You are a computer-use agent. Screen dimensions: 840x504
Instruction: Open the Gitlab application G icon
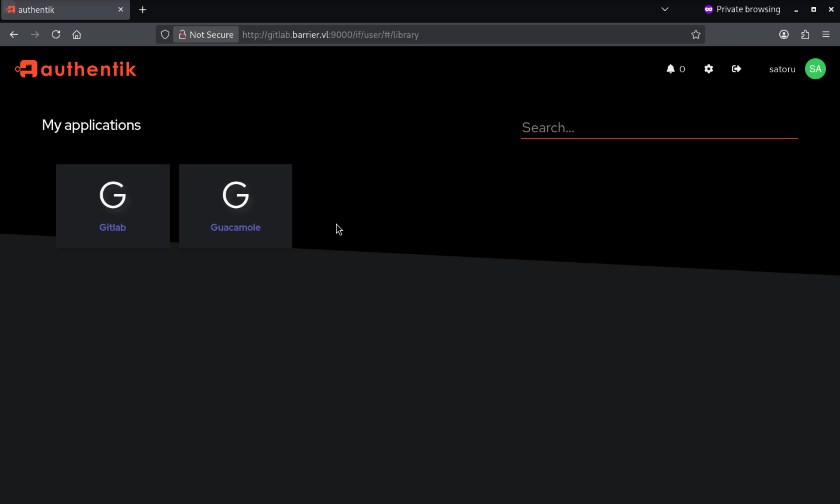[113, 195]
